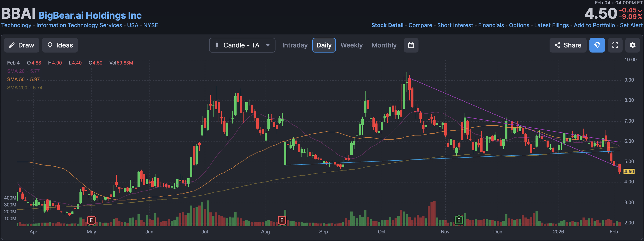Open Short Interest page
The width and height of the screenshot is (644, 241).
coord(455,25)
